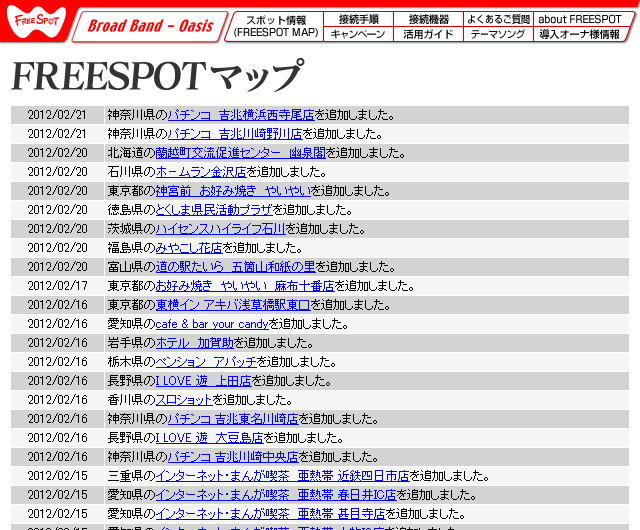Open 道の駅たいら 五箇山和紙の里 link
The width and height of the screenshot is (640, 530).
[236, 267]
